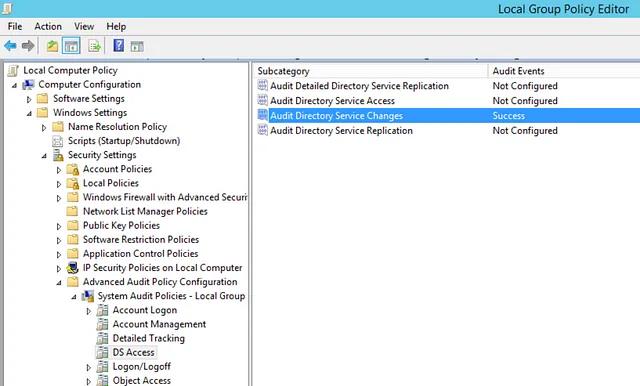This screenshot has width=640, height=386.
Task: Click the Account Logon category icon
Action: [102, 311]
